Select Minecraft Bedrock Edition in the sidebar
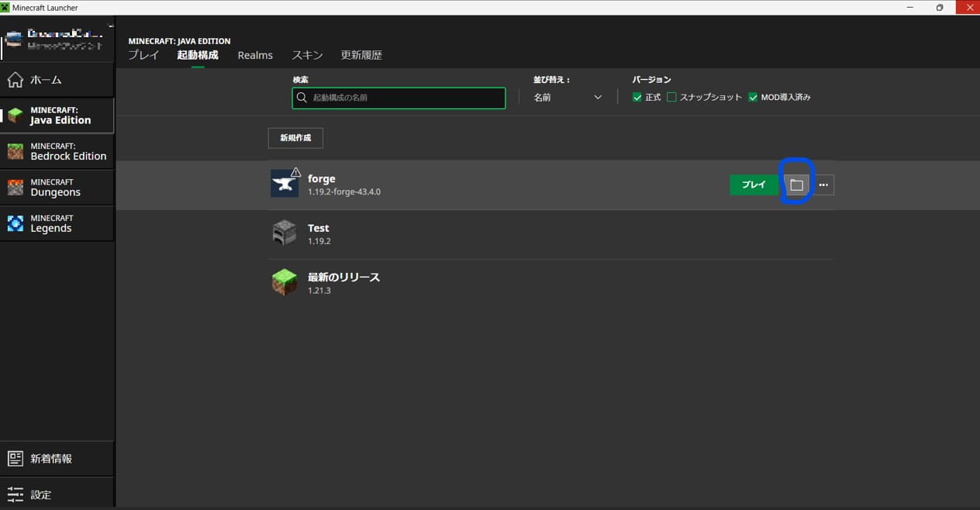Screen dimensions: 980x510 click(57, 151)
